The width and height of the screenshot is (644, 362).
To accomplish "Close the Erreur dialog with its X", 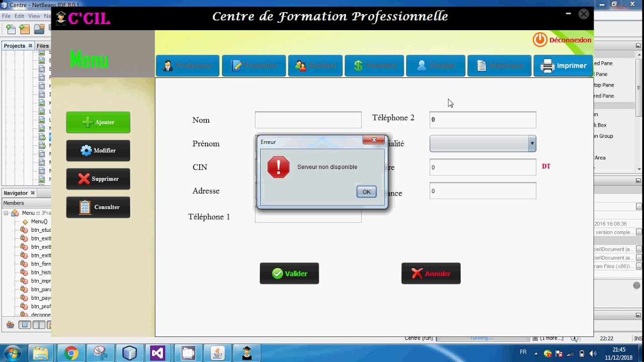I will pos(374,140).
